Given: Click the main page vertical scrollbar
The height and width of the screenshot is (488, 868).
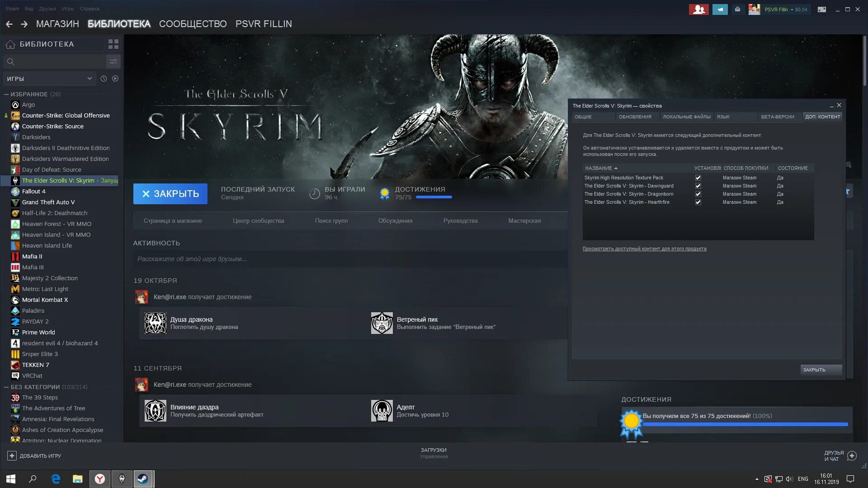Looking at the screenshot, I should tap(864, 61).
